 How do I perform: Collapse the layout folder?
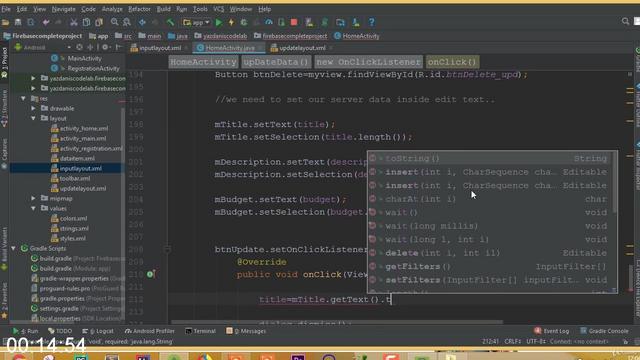point(33,118)
